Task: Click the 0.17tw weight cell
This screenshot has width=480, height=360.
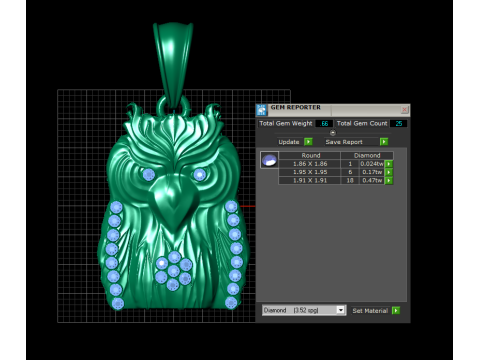Action: coord(372,172)
